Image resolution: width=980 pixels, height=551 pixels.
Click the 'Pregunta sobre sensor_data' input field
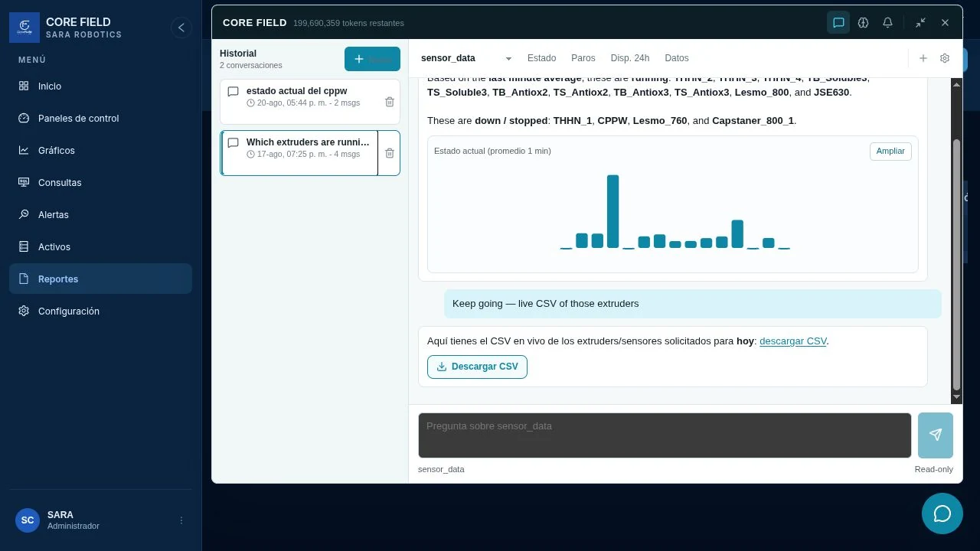click(x=665, y=435)
